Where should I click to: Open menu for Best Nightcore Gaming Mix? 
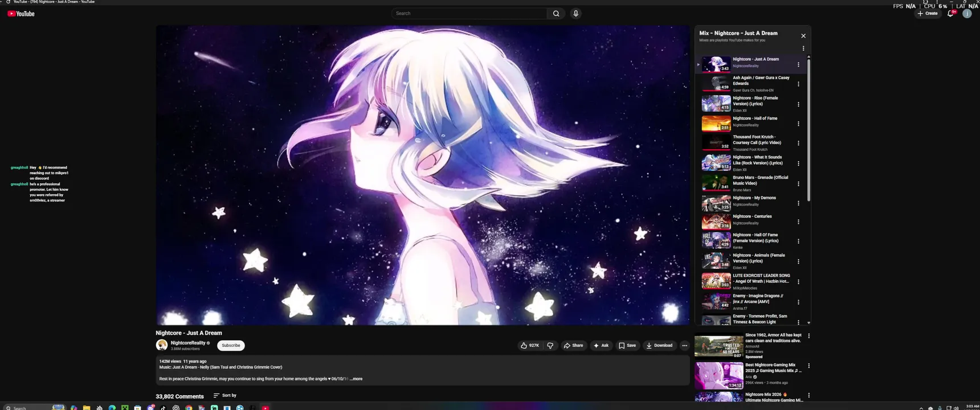tap(808, 366)
